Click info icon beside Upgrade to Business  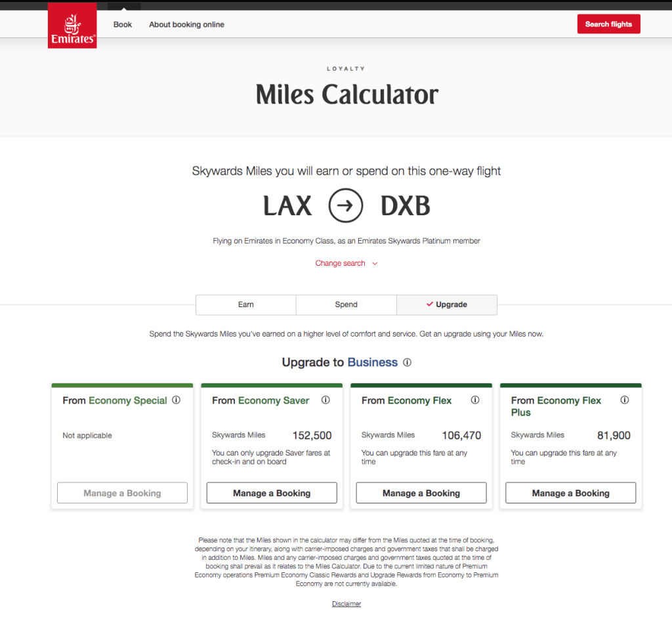(x=407, y=362)
